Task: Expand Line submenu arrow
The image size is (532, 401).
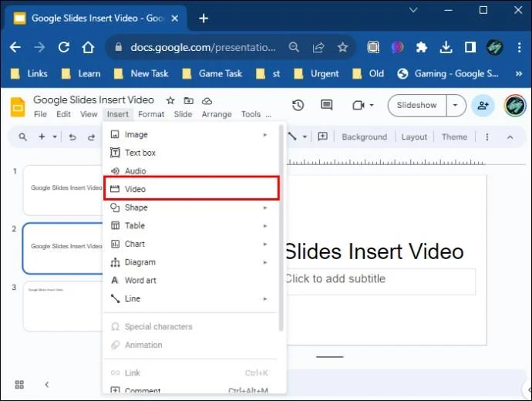Action: [265, 299]
